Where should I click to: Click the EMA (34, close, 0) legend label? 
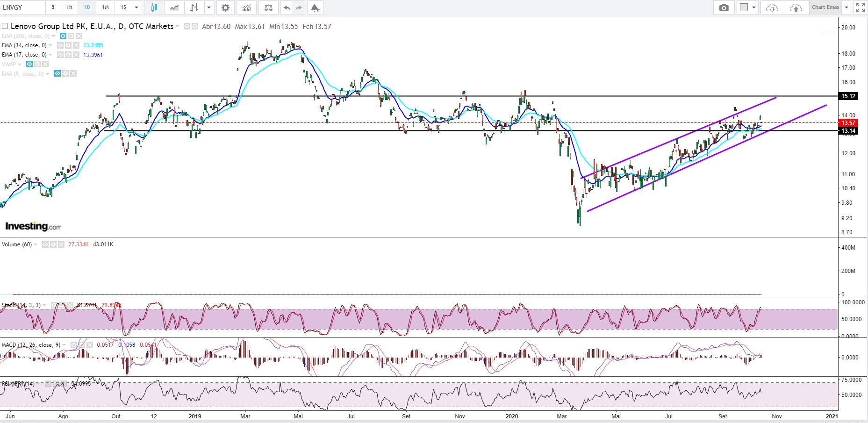point(24,45)
